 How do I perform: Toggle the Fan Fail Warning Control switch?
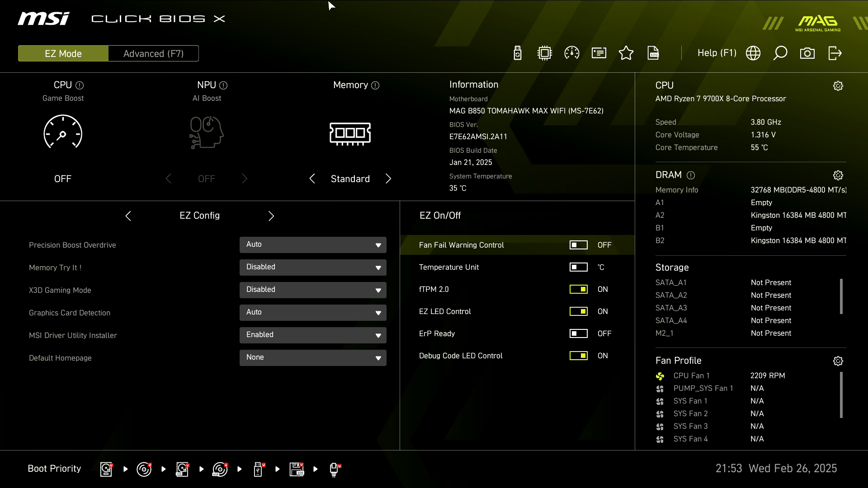pyautogui.click(x=578, y=245)
